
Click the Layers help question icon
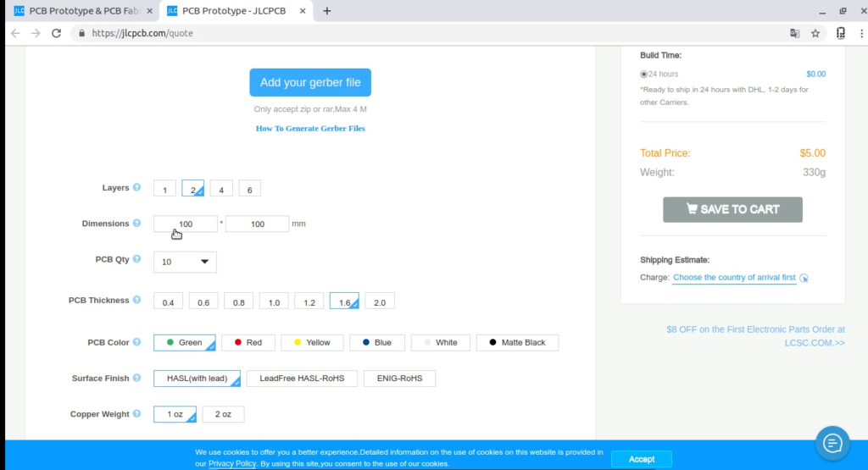[136, 187]
